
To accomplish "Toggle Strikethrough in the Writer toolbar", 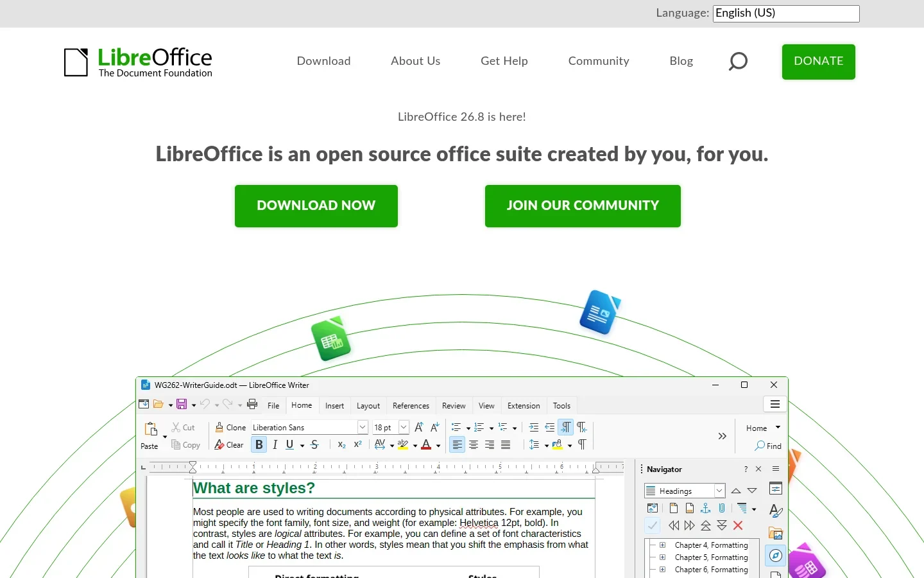I will [x=314, y=444].
